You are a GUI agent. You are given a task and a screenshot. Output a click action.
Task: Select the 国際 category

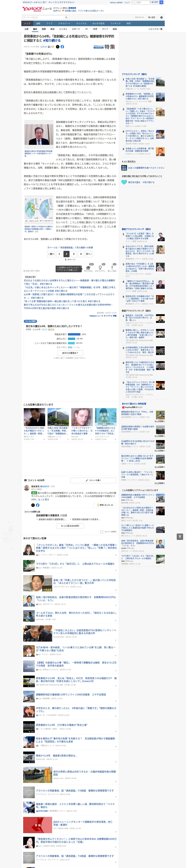[44, 29]
